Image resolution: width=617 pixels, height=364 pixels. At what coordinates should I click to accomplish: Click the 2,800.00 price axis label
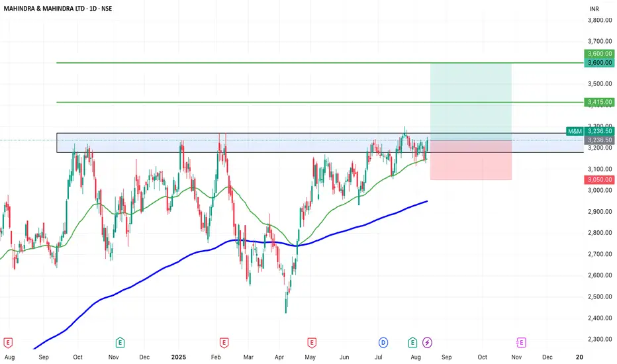[x=600, y=232]
